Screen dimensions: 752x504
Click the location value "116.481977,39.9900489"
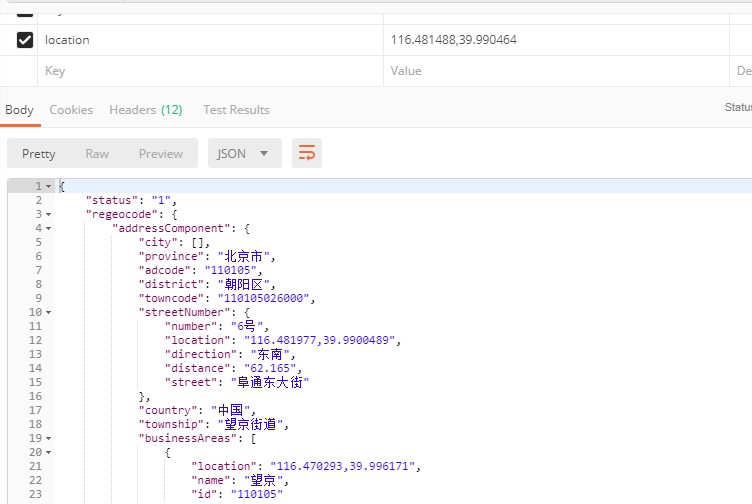coord(319,340)
